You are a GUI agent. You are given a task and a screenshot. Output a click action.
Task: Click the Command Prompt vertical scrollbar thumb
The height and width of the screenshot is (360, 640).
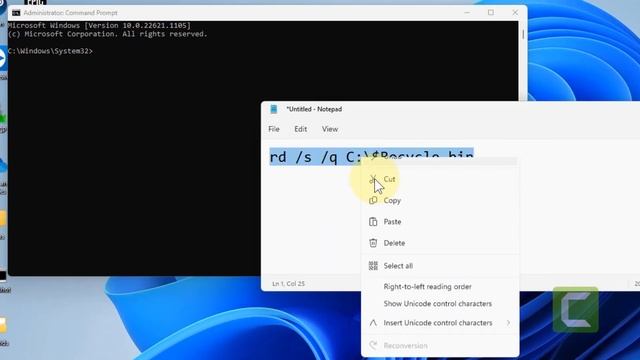coord(523,33)
